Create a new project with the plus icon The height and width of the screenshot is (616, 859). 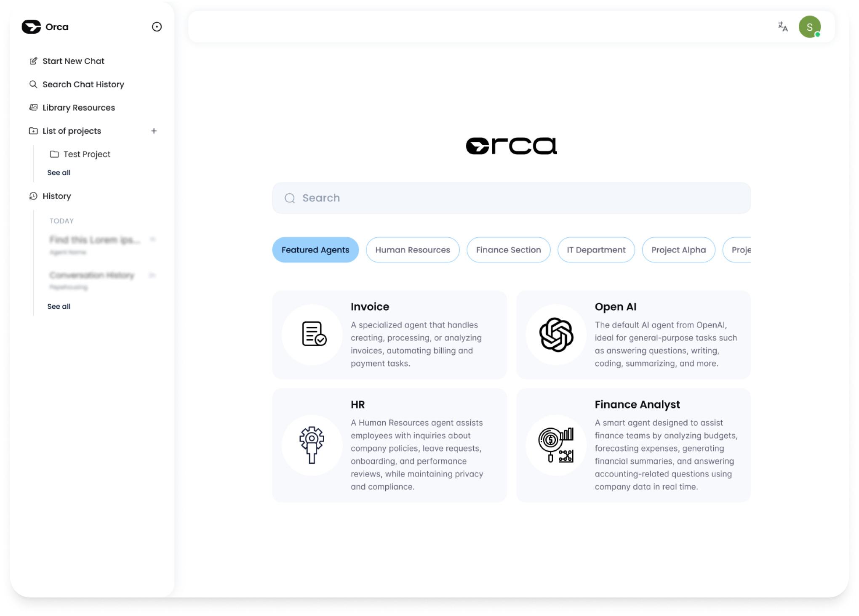(x=154, y=130)
